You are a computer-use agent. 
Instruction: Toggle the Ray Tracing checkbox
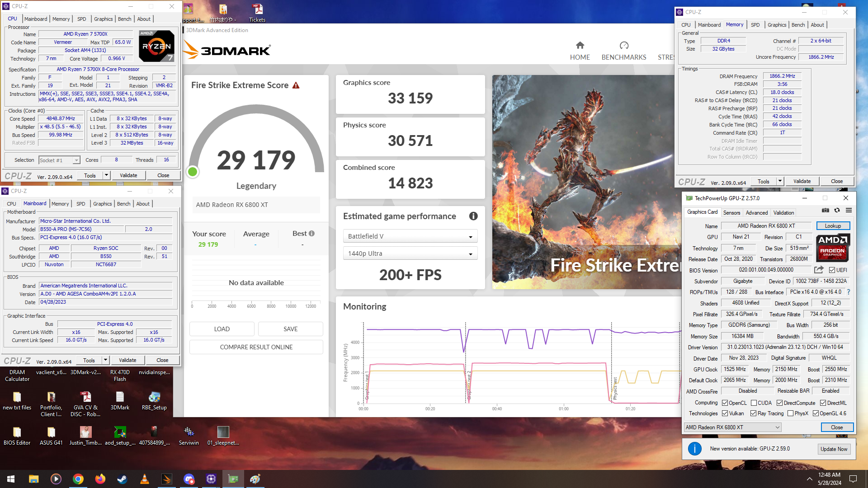click(x=753, y=413)
